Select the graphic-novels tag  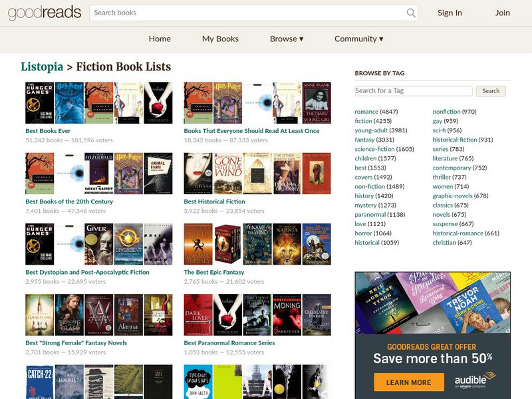click(452, 196)
